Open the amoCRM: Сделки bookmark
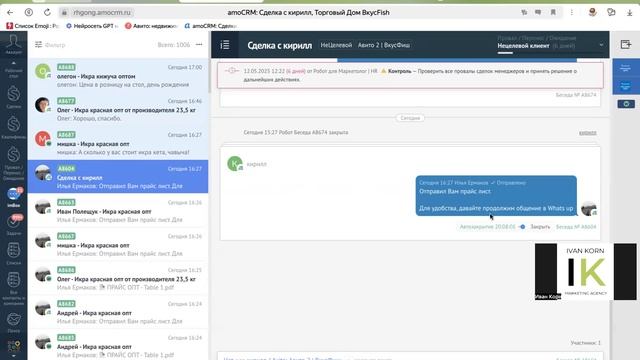 coord(211,26)
